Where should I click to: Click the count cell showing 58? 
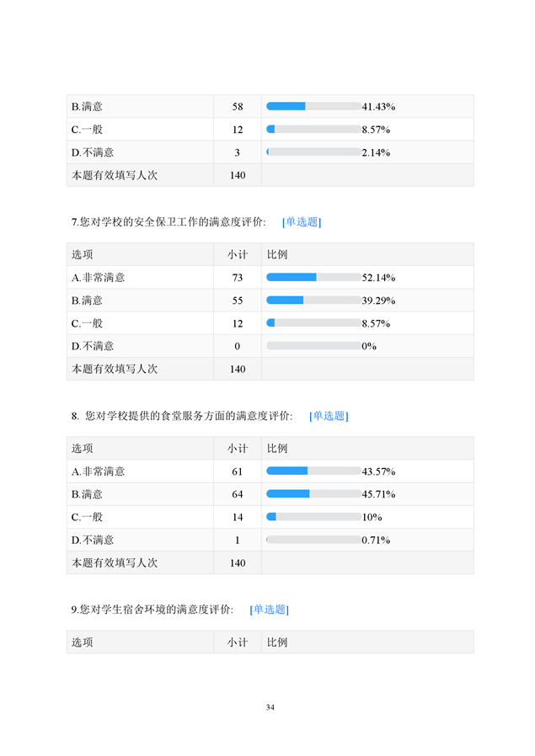[238, 107]
